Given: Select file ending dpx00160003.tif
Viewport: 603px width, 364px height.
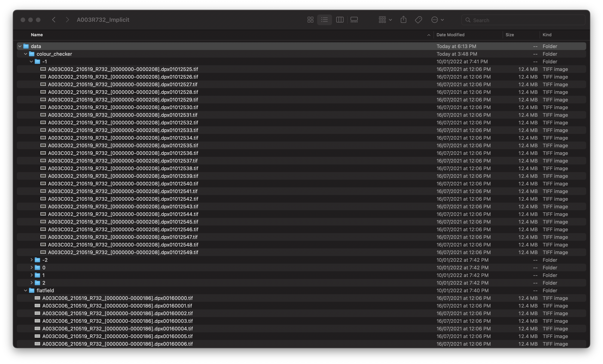Looking at the screenshot, I should tap(118, 321).
